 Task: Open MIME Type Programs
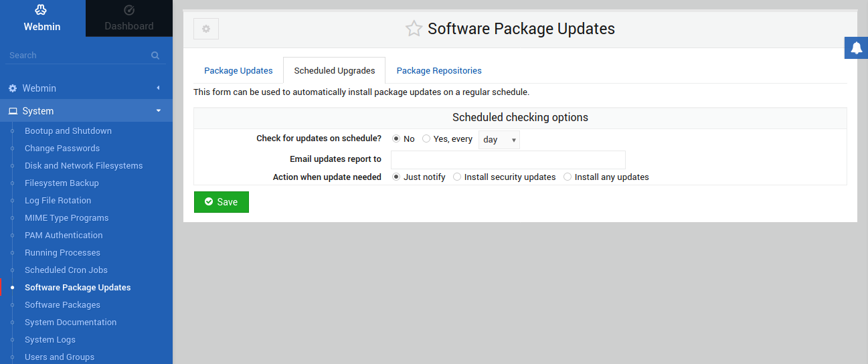(x=67, y=217)
